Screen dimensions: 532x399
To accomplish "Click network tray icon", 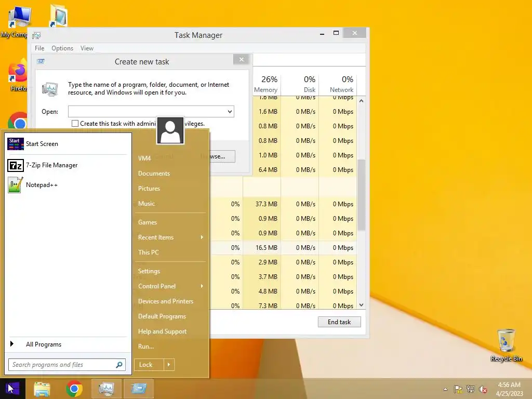I will coord(471,389).
